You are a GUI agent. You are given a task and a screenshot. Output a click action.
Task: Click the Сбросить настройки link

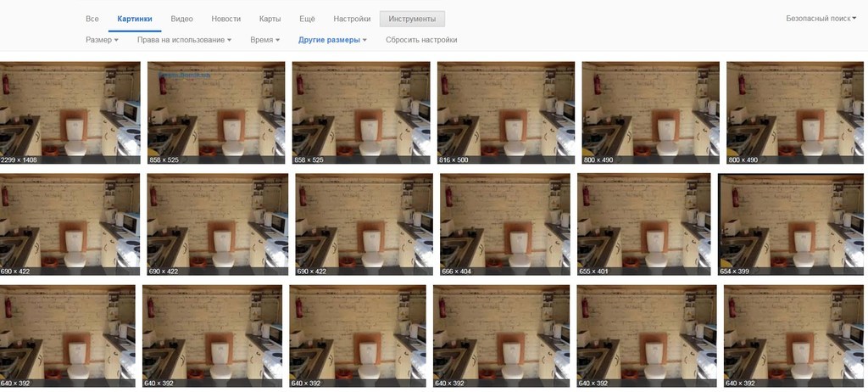point(421,40)
